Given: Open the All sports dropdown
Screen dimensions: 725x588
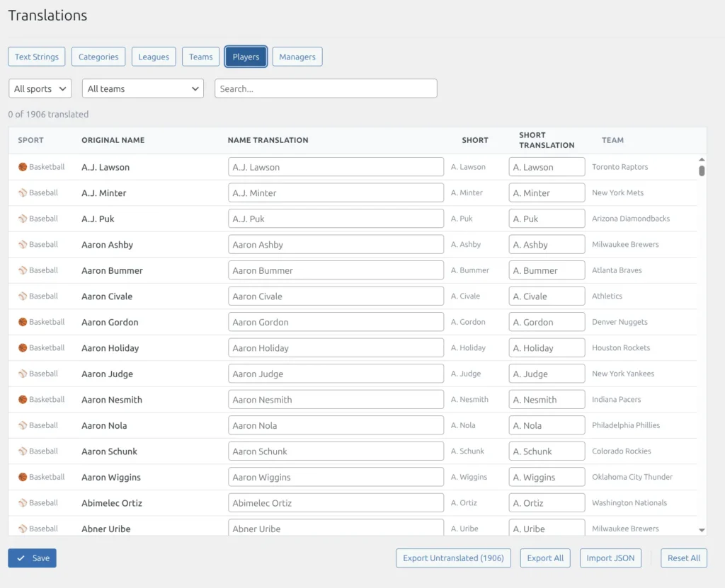Looking at the screenshot, I should pyautogui.click(x=40, y=88).
